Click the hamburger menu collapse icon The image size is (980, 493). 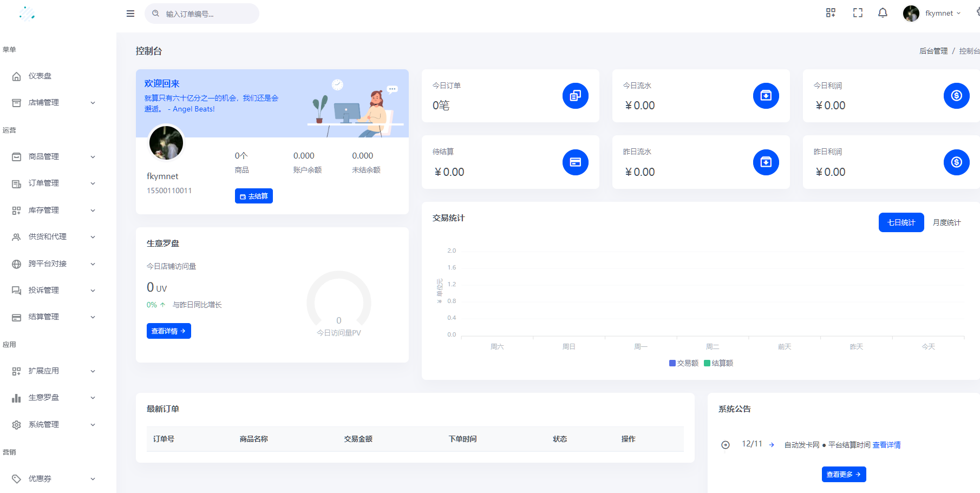pyautogui.click(x=130, y=14)
